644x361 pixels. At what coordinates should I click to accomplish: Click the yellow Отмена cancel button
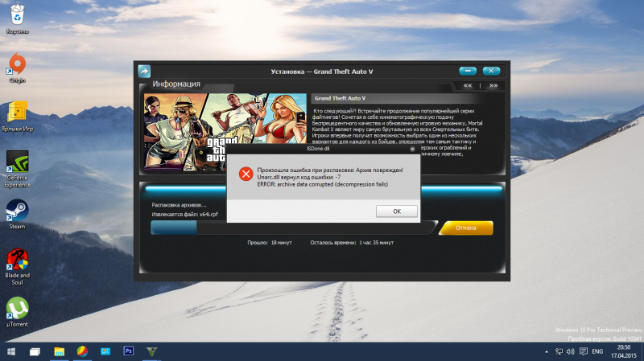click(466, 228)
